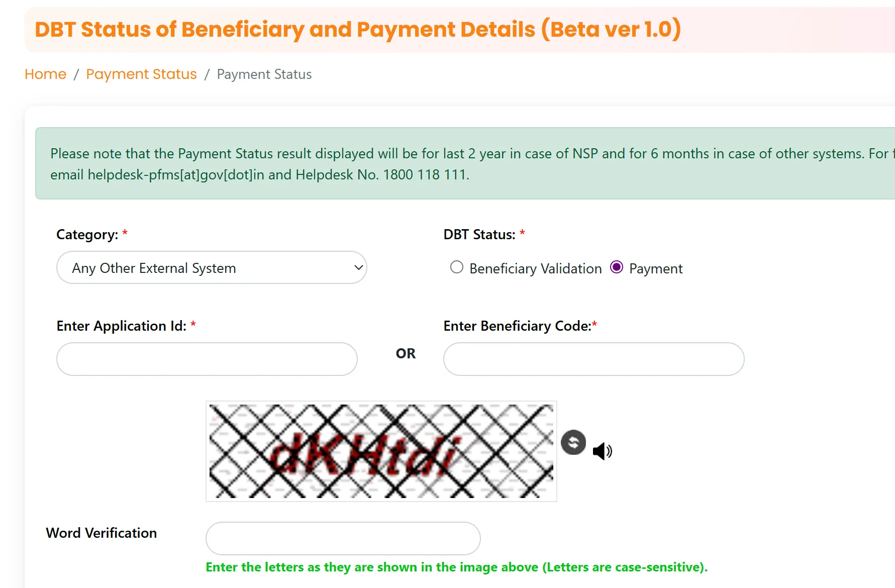Expand the Any Other External System selector
895x588 pixels.
tap(212, 267)
